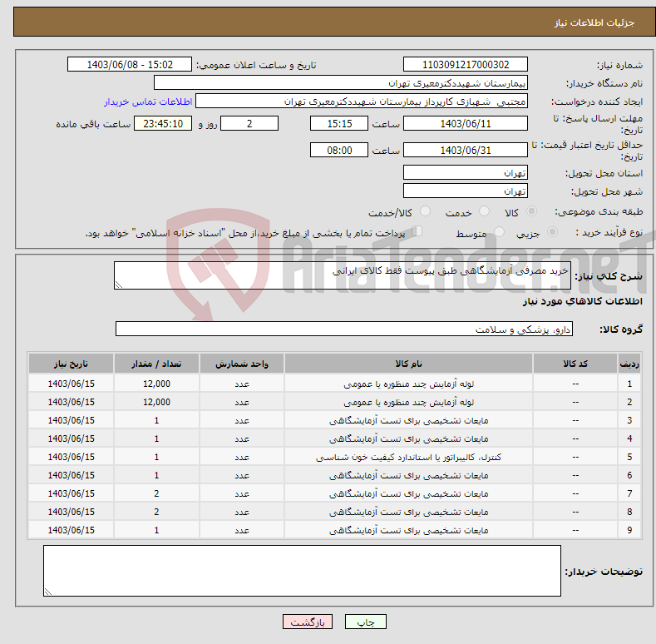Screen dimensions: 656x644
Task: Select the کالا radio button
Action: 531,211
